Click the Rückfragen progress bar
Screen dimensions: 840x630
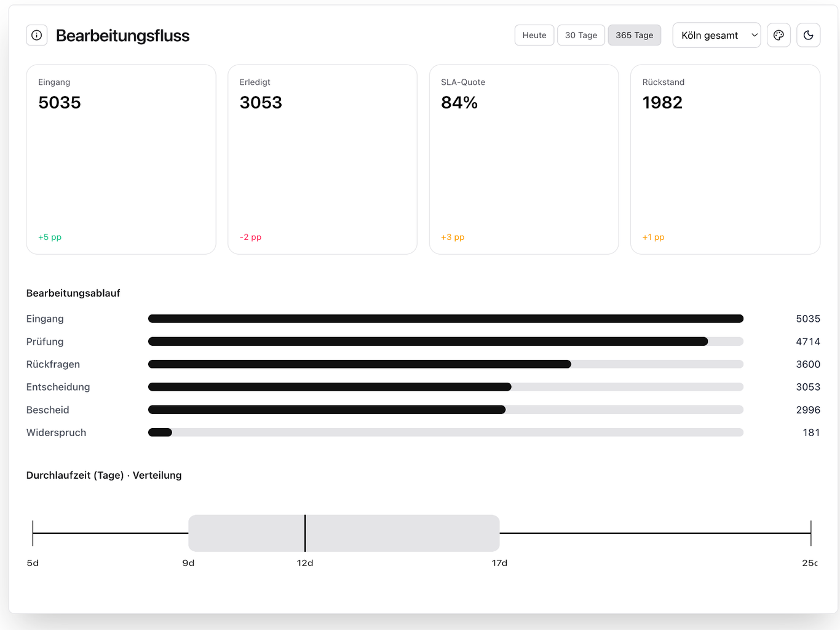[445, 364]
